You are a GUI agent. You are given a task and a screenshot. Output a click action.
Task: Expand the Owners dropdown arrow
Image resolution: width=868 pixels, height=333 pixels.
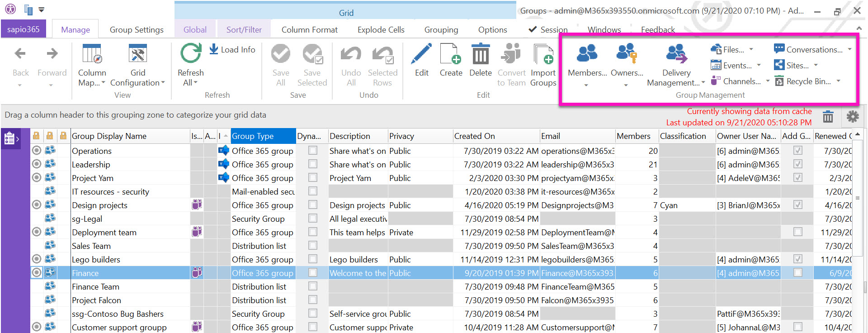tap(626, 85)
